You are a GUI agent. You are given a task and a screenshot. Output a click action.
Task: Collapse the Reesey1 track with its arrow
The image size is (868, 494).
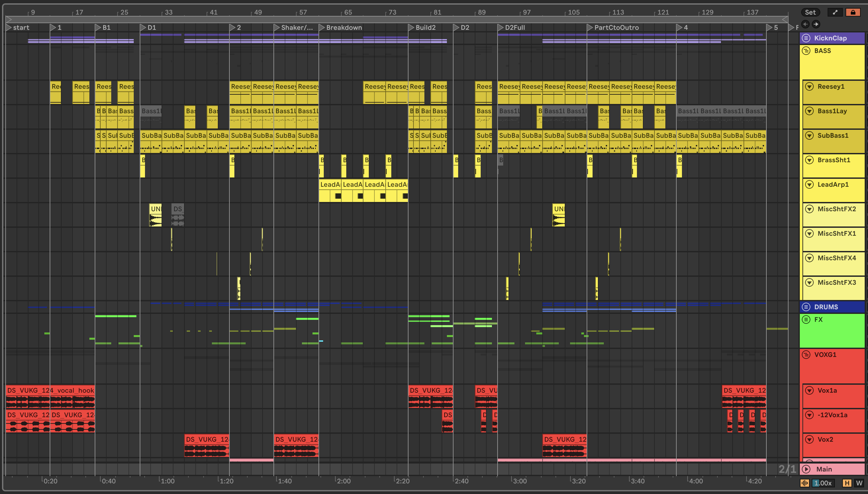(810, 86)
